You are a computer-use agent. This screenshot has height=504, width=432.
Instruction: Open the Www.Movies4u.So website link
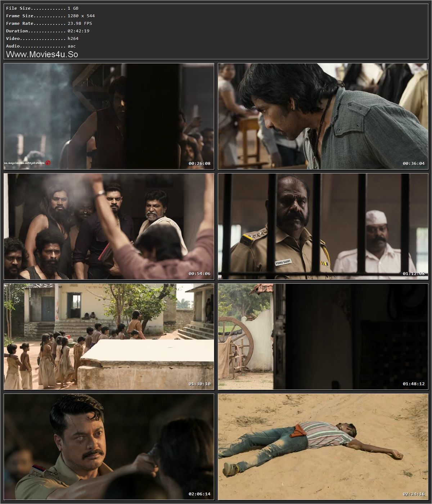pos(43,54)
